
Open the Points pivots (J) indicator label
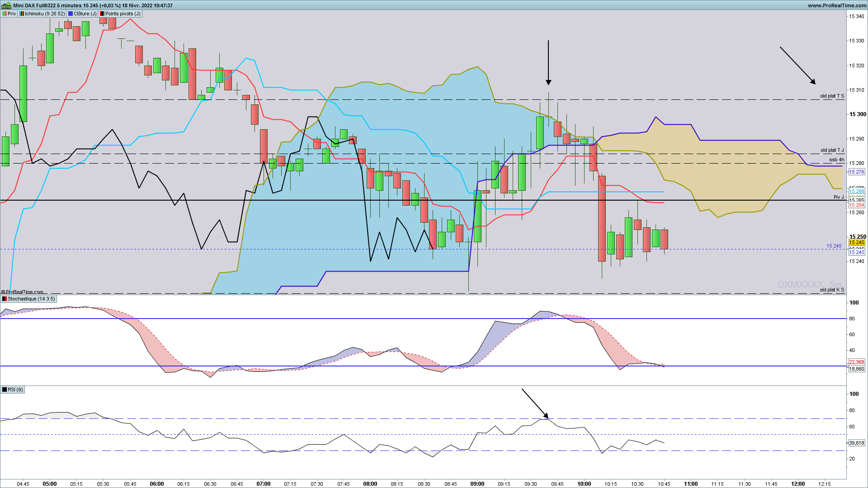coord(120,14)
